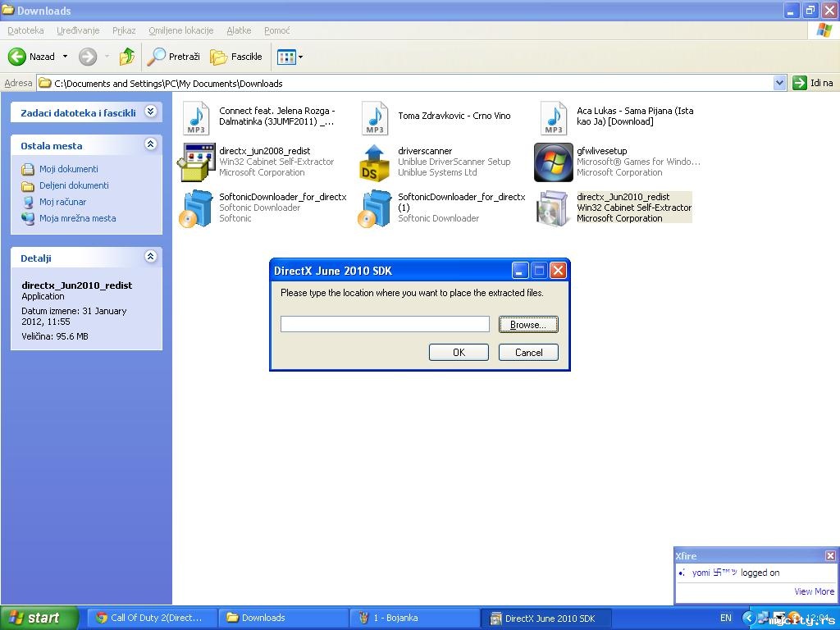Select Connect feat. Jelena Rozga MP3 icon
Screen dimensions: 840x630
(x=196, y=118)
